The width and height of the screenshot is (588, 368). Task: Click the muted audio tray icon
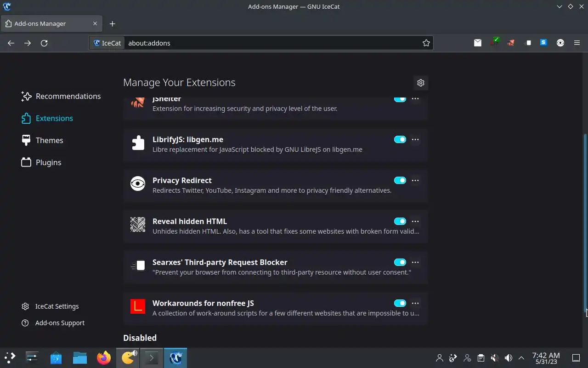point(494,358)
